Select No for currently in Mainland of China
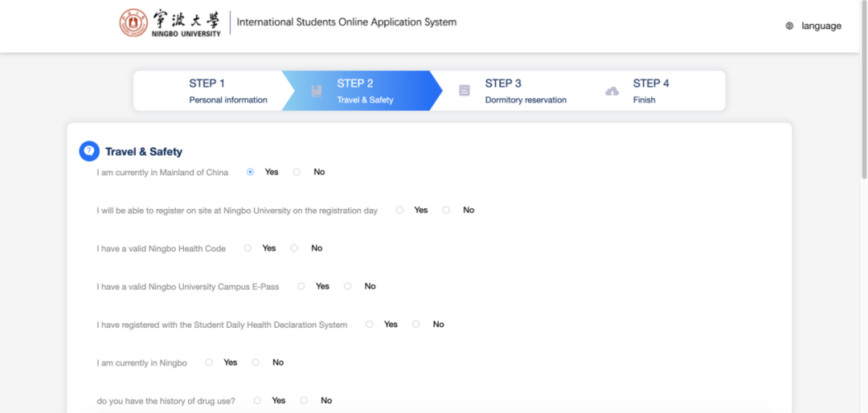Image resolution: width=868 pixels, height=413 pixels. click(297, 172)
